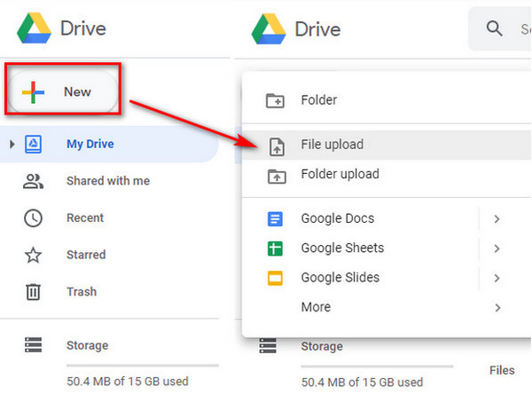Click the left storage usage bar
This screenshot has height=410, width=532.
pyautogui.click(x=143, y=366)
